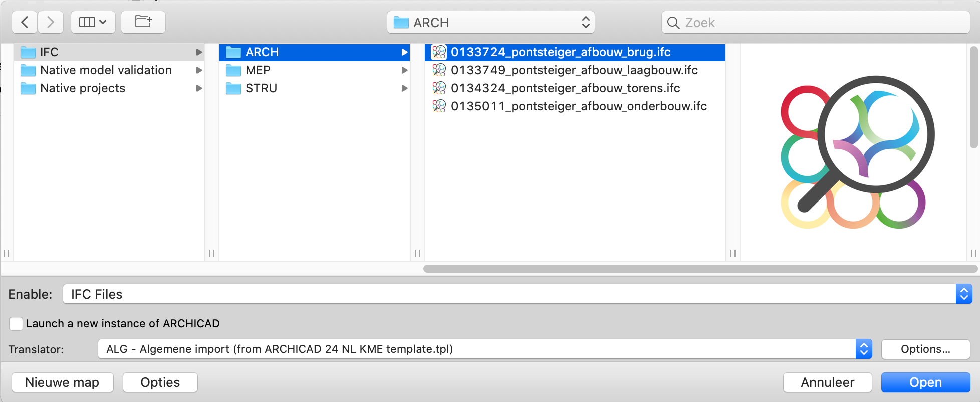Click the IFC file preview thumbnail
This screenshot has width=980, height=402.
[x=857, y=152]
